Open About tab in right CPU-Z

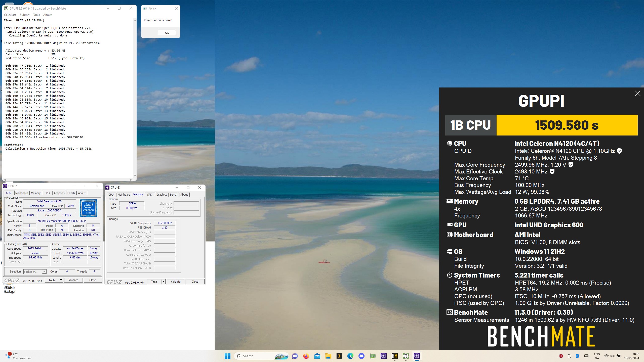(x=184, y=195)
